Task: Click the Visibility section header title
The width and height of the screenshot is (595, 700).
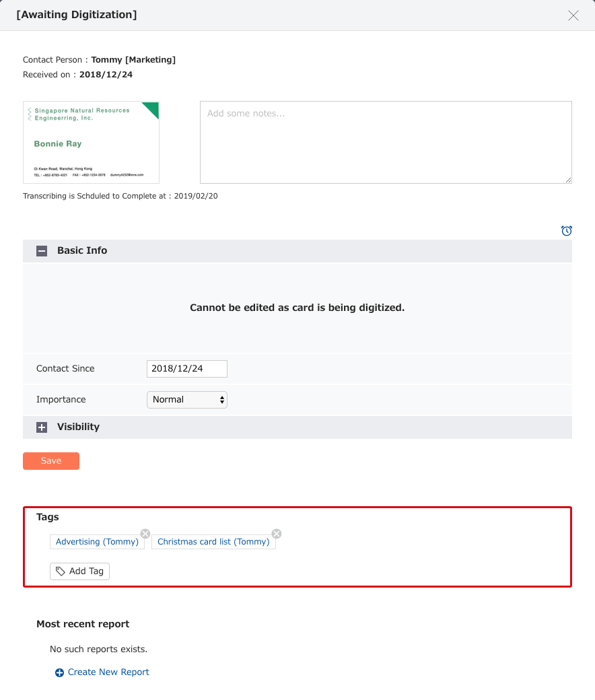Action: point(78,427)
